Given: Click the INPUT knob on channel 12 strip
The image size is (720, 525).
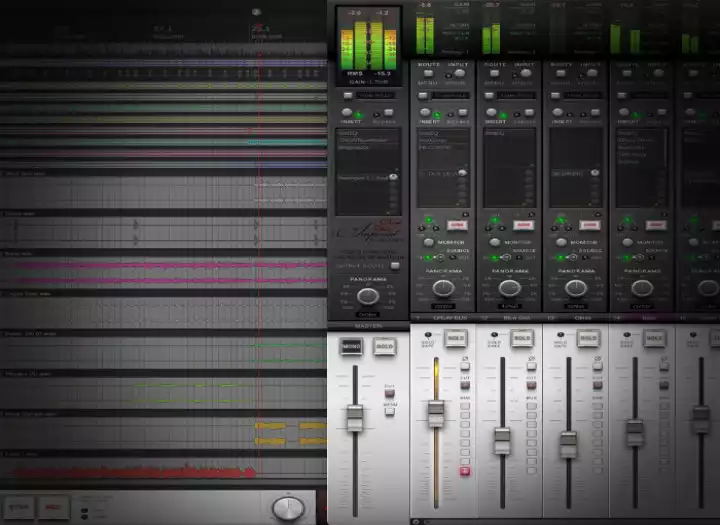Looking at the screenshot, I should point(525,73).
